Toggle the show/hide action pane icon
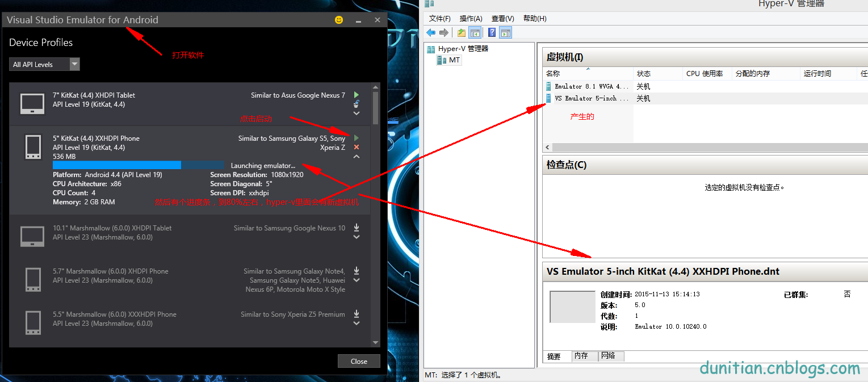 (506, 32)
